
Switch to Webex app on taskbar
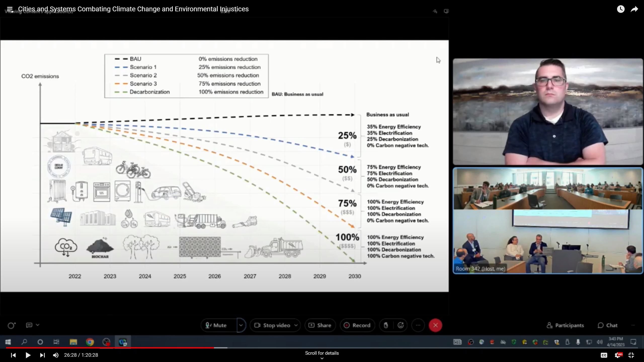click(123, 342)
